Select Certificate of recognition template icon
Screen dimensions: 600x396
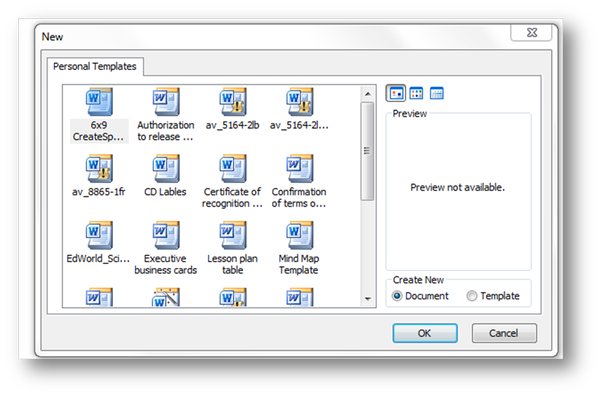tap(233, 168)
